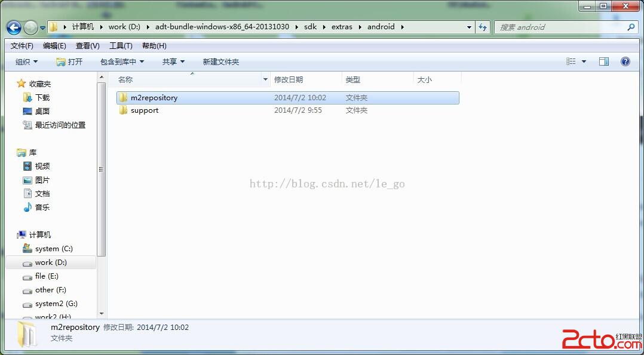Open 最近访问的位置 in the navigation pane
Viewport: 644px width, 355px height.
(60, 125)
